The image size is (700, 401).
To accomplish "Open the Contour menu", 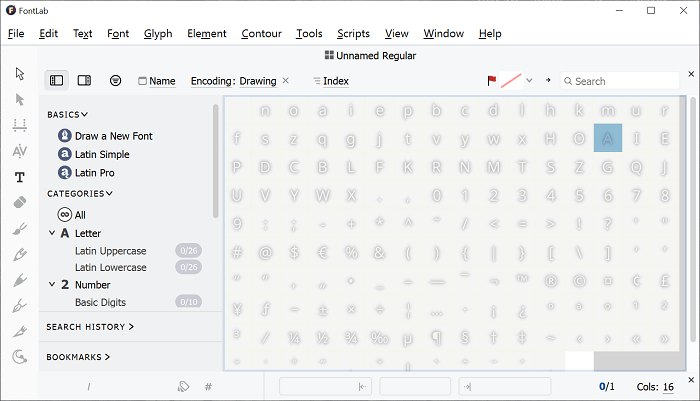I will [262, 33].
